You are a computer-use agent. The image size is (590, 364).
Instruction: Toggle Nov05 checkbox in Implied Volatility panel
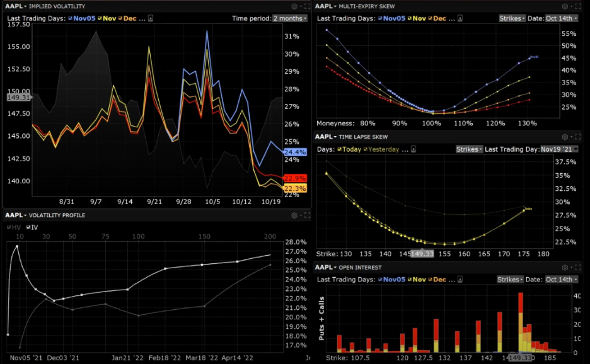(x=71, y=18)
